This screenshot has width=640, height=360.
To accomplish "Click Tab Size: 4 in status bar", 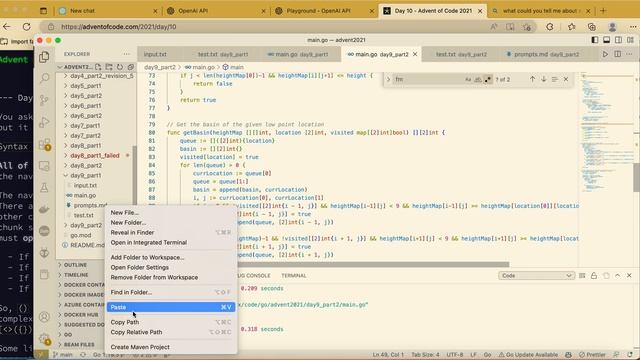I will click(425, 355).
